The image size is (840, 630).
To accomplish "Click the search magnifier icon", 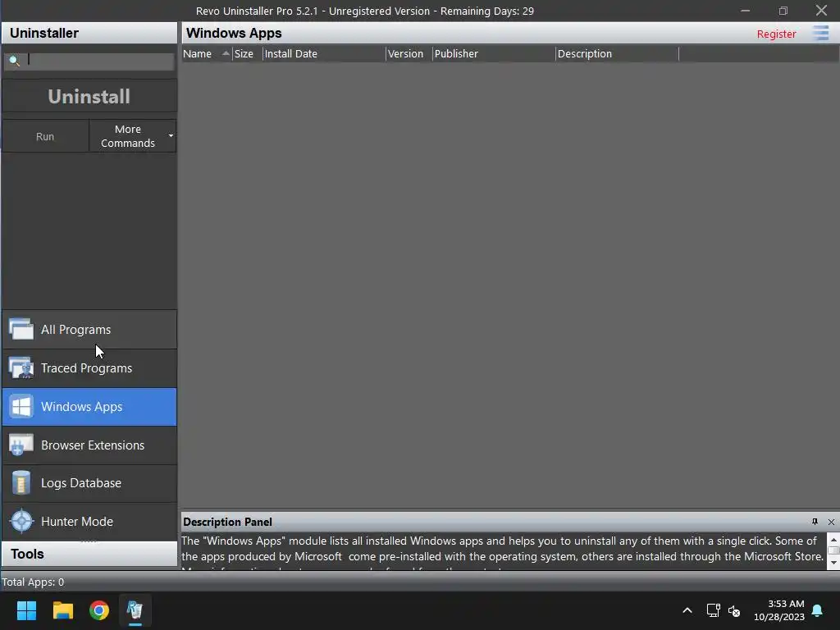I will coord(15,61).
